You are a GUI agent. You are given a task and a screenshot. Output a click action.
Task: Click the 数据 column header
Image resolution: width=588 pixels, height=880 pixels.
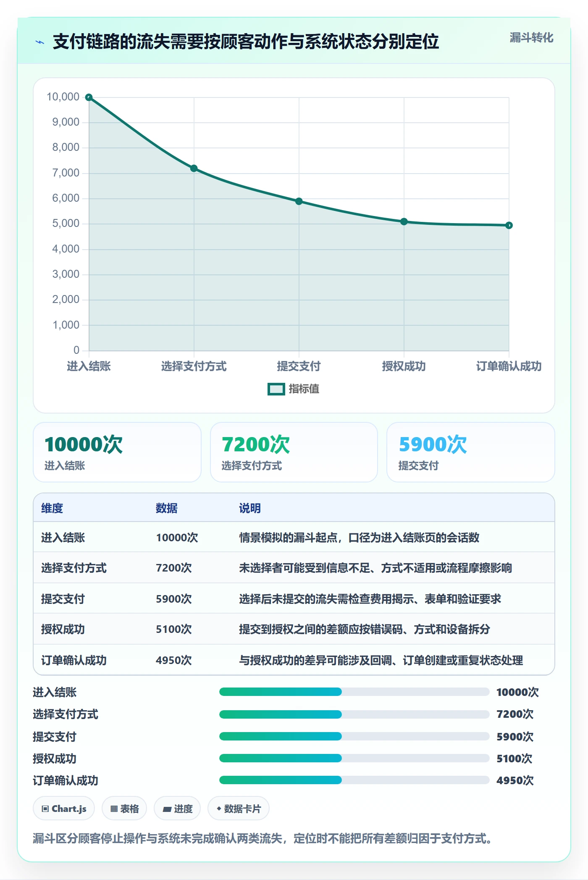click(167, 508)
